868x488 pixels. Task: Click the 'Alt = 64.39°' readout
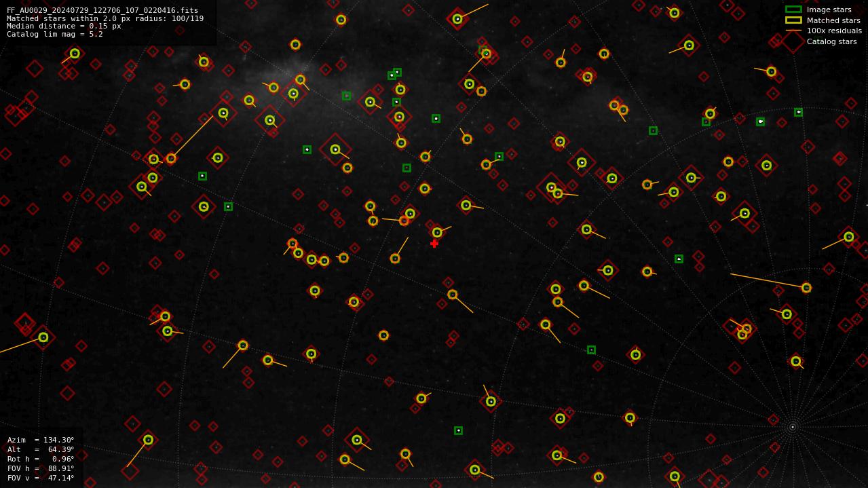(x=41, y=449)
